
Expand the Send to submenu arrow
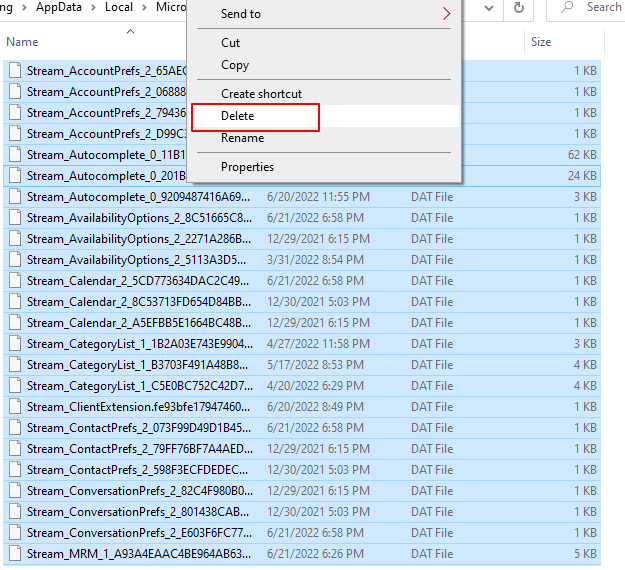pos(446,14)
